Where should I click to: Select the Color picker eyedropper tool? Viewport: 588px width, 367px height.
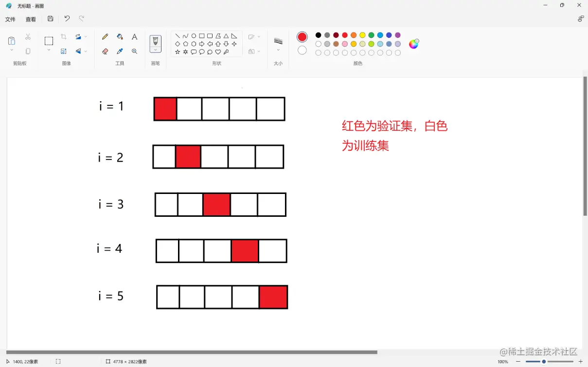120,51
